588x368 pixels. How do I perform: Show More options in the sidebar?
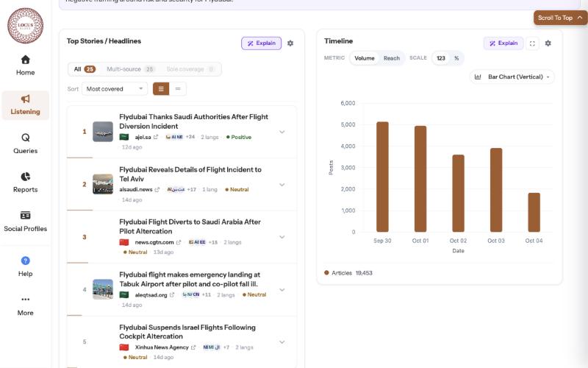[25, 305]
